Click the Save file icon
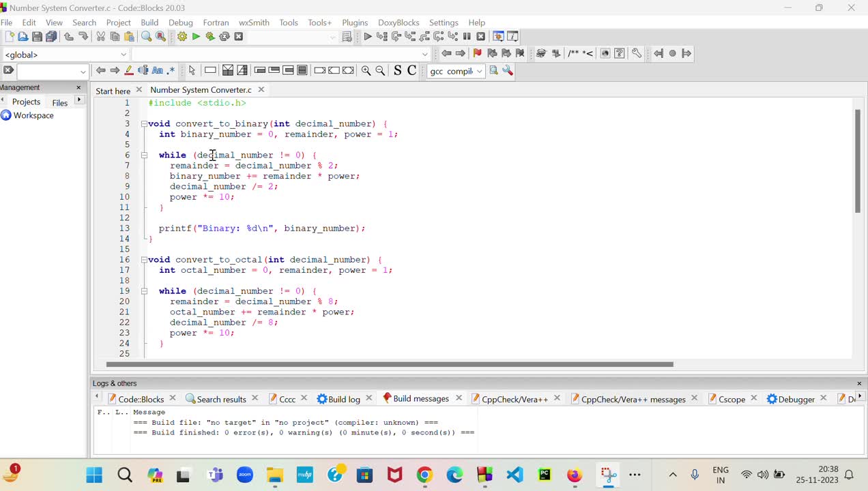 [x=37, y=37]
